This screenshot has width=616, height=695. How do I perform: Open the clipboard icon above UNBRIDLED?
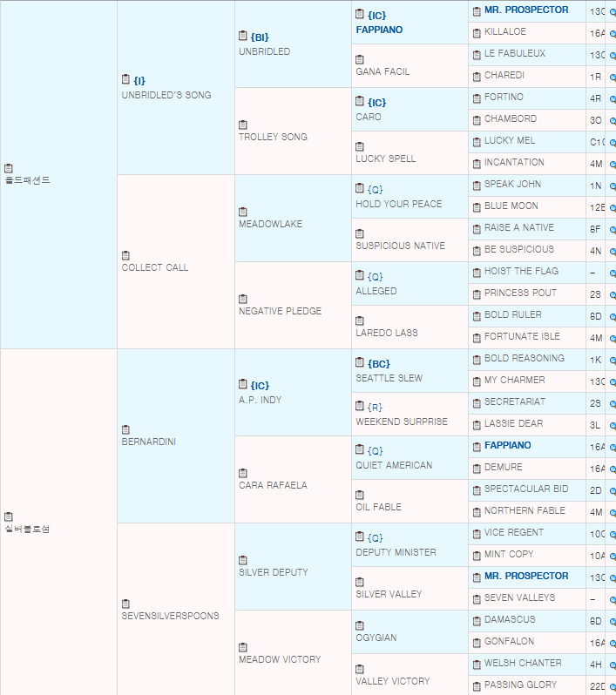tap(242, 36)
